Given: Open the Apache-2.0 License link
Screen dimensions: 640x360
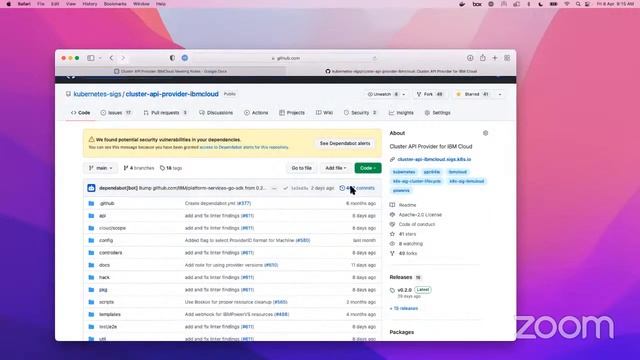Looking at the screenshot, I should coord(420,215).
